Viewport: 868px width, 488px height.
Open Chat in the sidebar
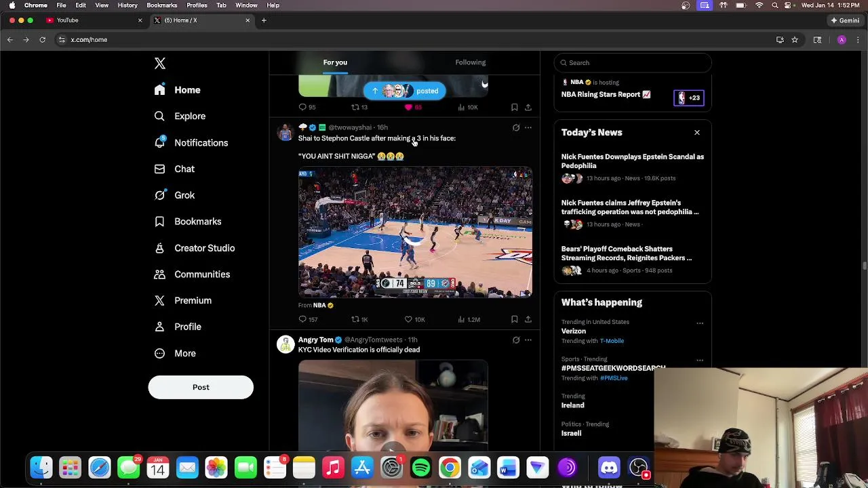175,169
